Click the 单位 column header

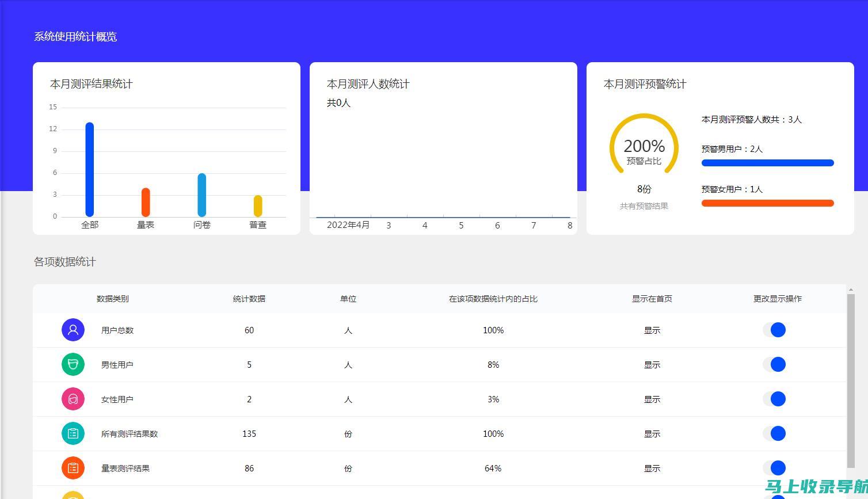click(x=348, y=299)
